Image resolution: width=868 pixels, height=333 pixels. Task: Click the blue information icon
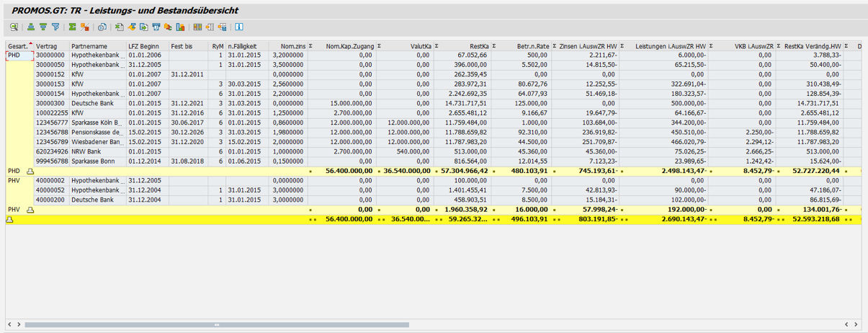coord(239,27)
